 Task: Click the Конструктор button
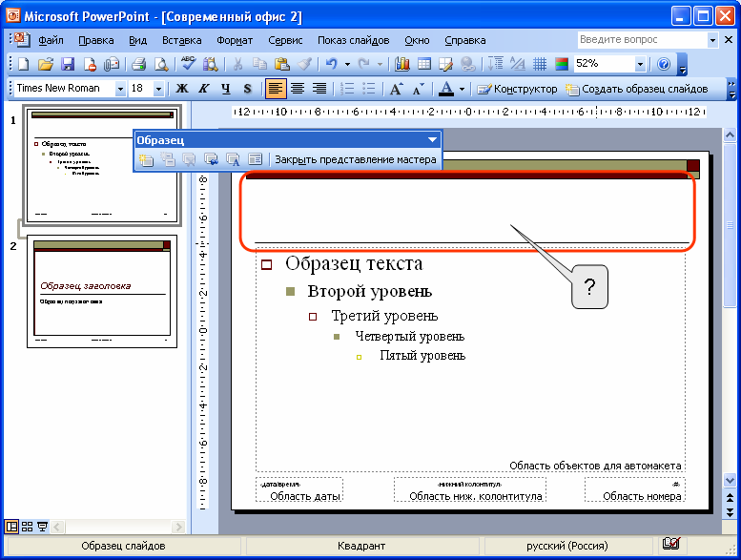pyautogui.click(x=517, y=89)
